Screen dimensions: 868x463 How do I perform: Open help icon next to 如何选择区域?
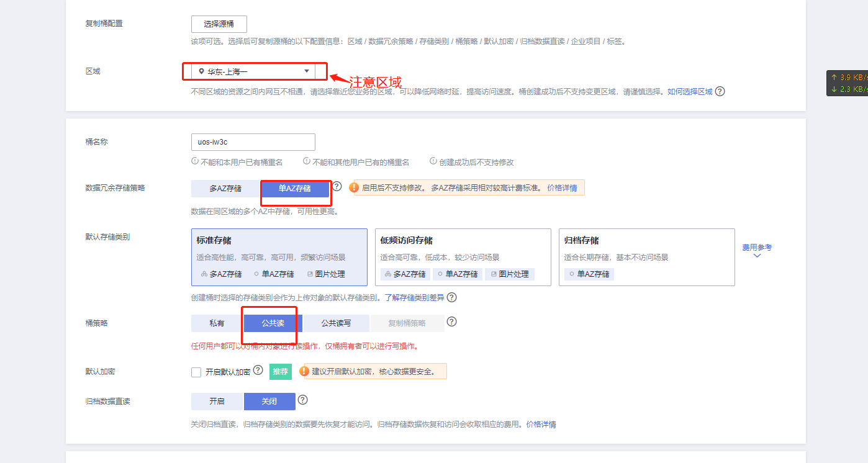click(720, 91)
